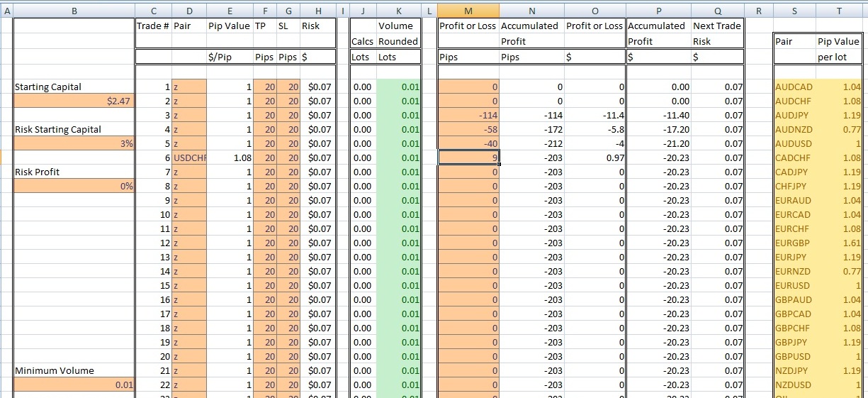
Task: Click the selected cell containing 9 in Profit or Loss
Action: click(468, 157)
